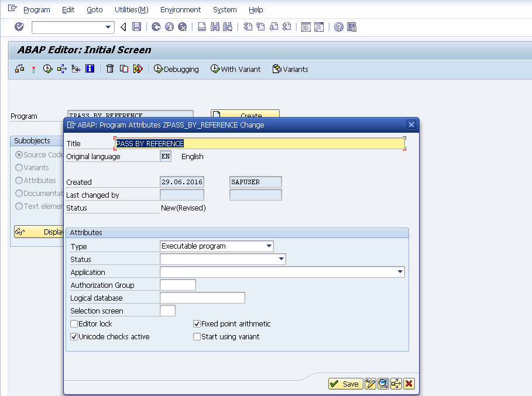Click the Display/Change pencil icon in the dialog footer

(x=370, y=384)
